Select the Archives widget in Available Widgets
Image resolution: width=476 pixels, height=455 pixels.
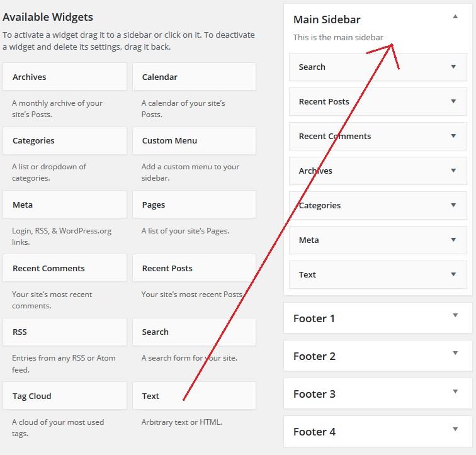pos(64,77)
